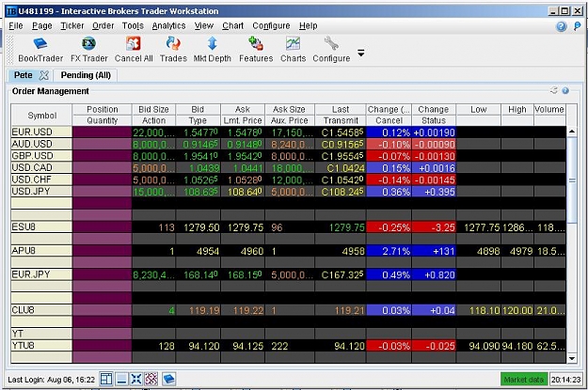Image resolution: width=588 pixels, height=390 pixels.
Task: Click the crosshatched status bar icon
Action: point(151,379)
